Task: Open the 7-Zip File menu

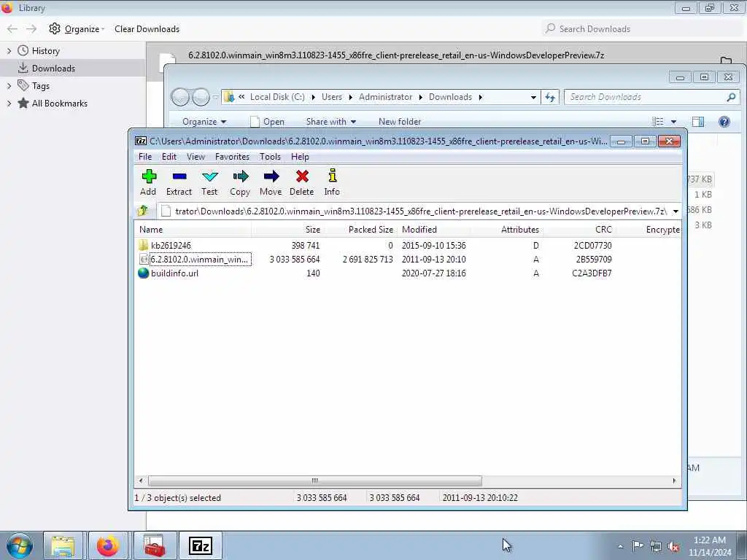Action: (145, 157)
